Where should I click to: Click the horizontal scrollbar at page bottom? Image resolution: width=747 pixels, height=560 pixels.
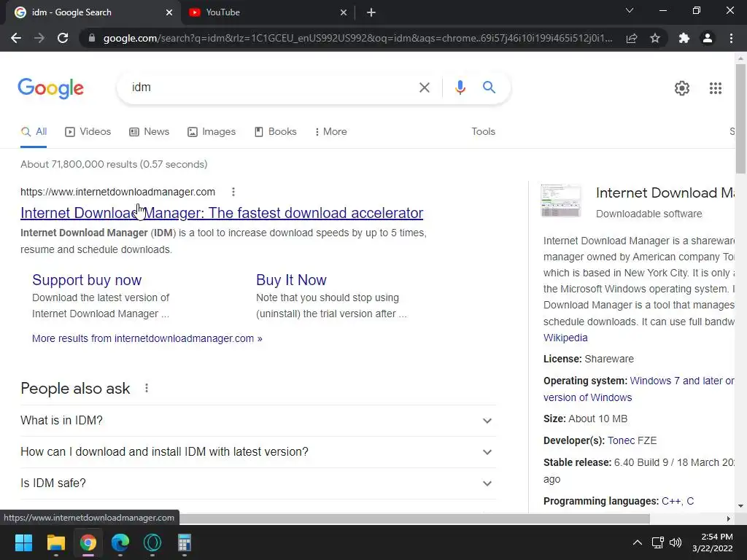pos(414,518)
